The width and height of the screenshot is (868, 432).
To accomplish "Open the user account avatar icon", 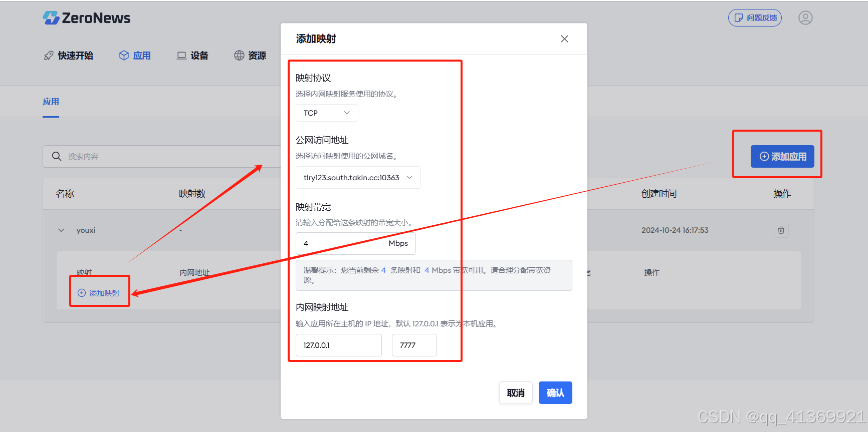I will point(805,18).
